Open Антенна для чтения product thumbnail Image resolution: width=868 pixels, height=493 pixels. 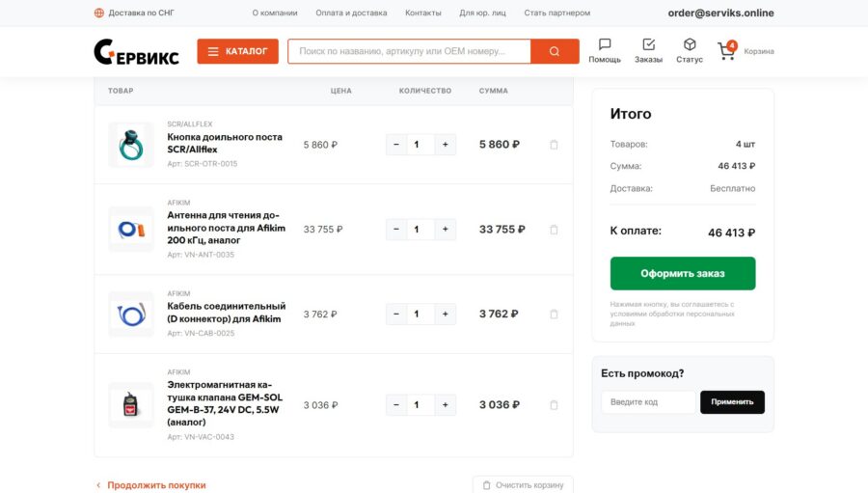click(x=131, y=230)
